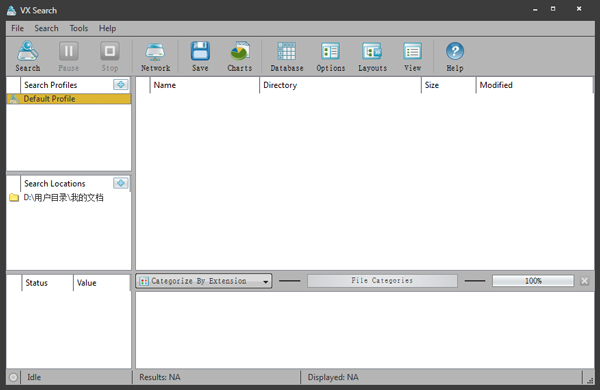Screen dimensions: 600x390
Task: Sort results by the Directory column
Action: (340, 85)
